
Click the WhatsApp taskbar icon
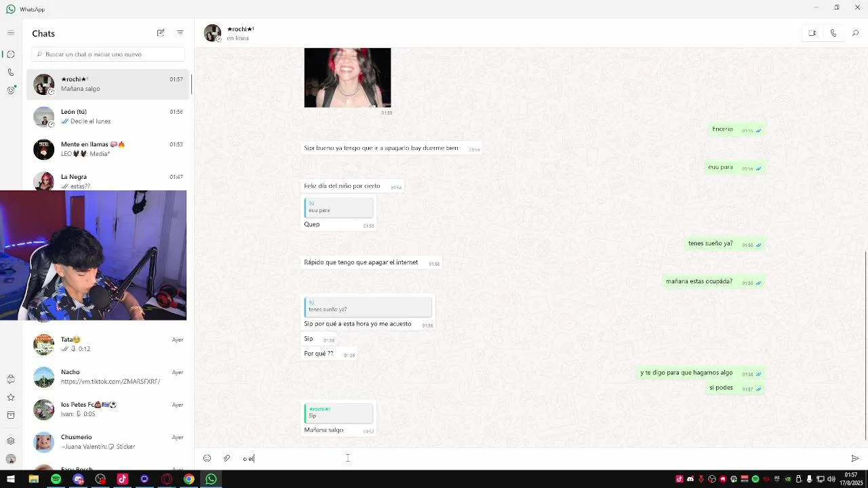pyautogui.click(x=211, y=479)
